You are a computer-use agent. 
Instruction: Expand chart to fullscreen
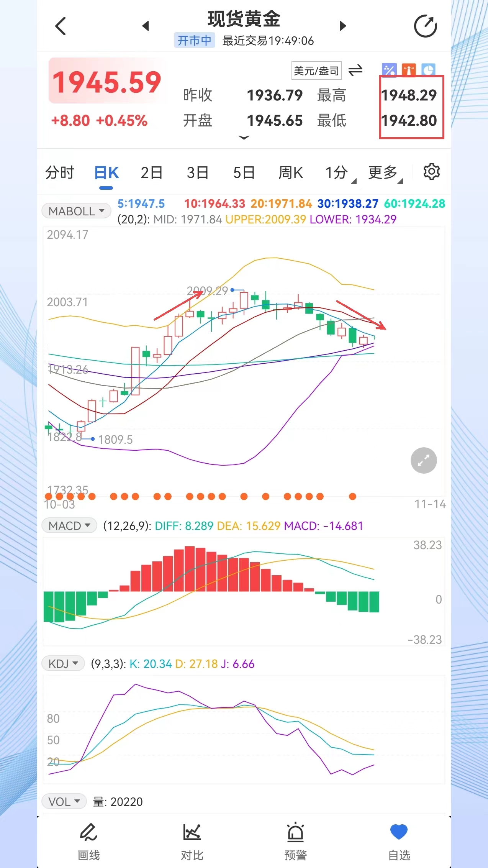click(x=424, y=460)
